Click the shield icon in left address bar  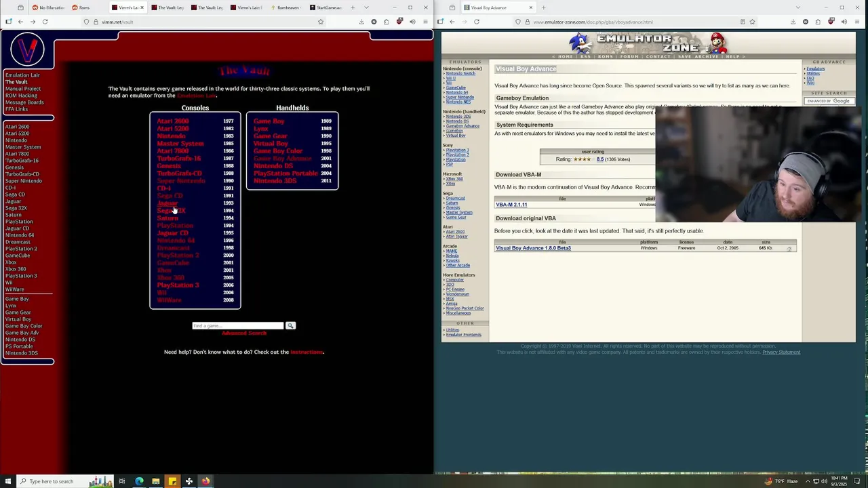pos(86,22)
